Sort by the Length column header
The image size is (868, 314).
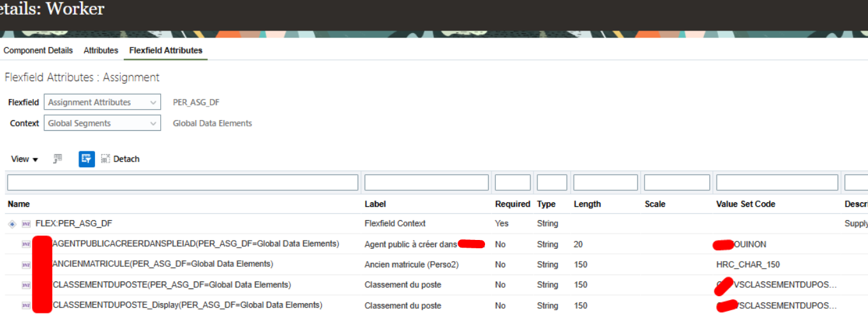coord(587,204)
